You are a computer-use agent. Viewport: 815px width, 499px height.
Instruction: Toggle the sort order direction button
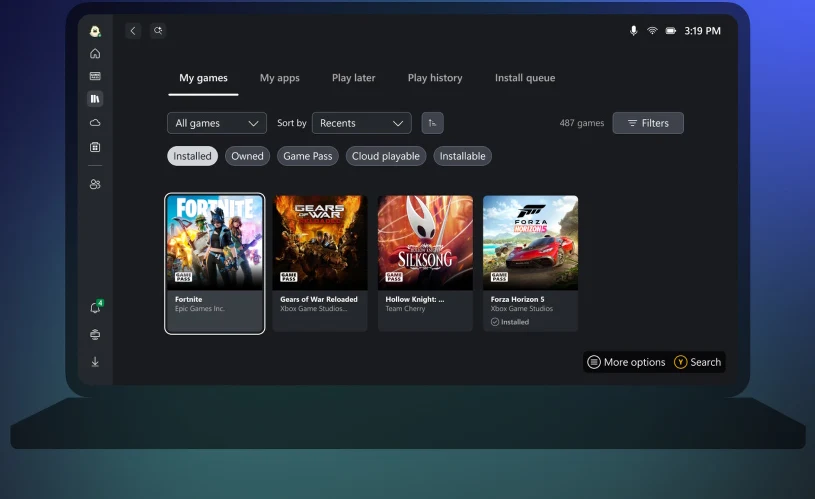[432, 123]
